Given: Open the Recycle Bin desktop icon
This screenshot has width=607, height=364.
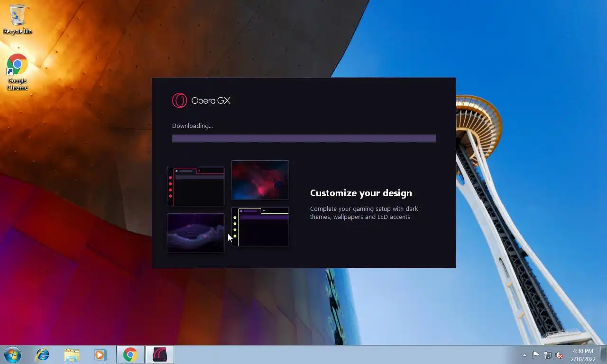Looking at the screenshot, I should 18,19.
